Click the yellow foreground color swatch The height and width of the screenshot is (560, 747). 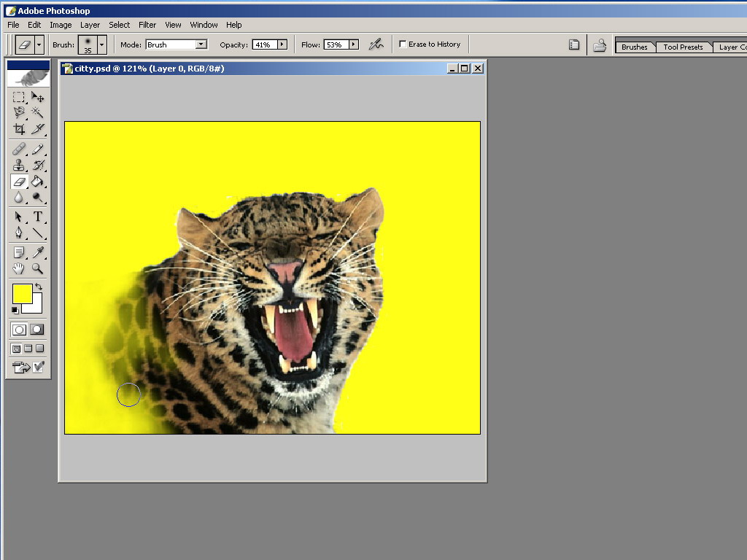[x=22, y=294]
